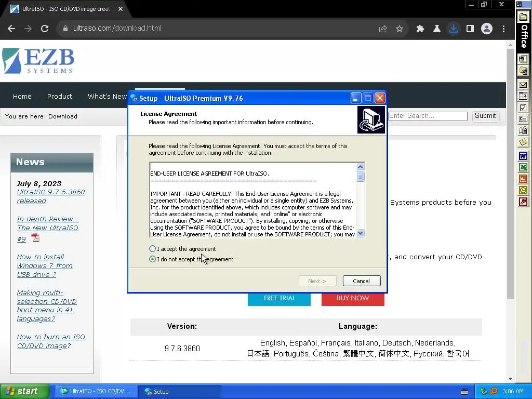Open Office shortcut bar control menu icon
This screenshot has height=399, width=532.
(x=519, y=4)
